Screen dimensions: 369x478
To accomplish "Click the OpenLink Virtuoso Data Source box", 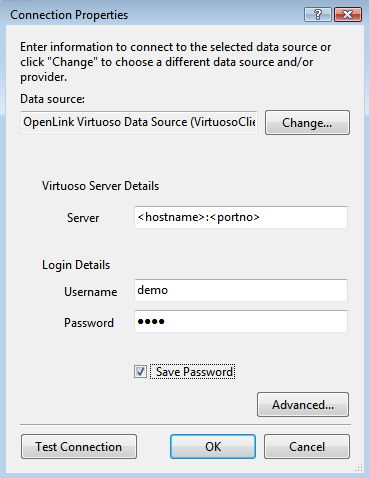I will click(139, 122).
